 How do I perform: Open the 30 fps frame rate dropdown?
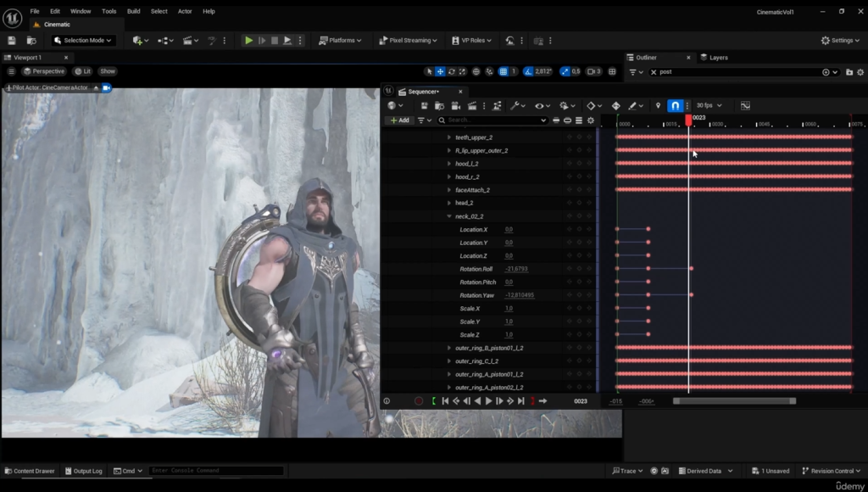point(707,106)
